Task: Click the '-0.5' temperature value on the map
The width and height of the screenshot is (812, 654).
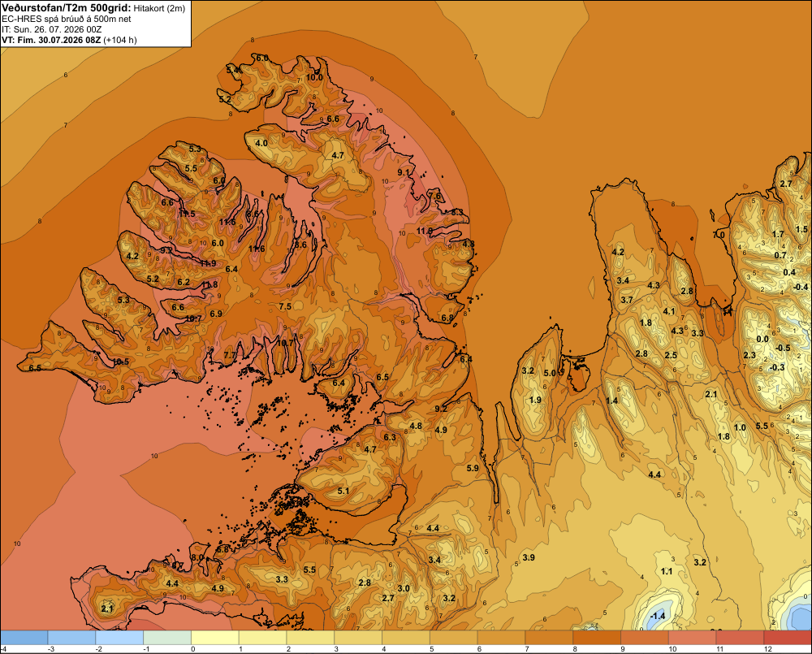Action: [783, 348]
